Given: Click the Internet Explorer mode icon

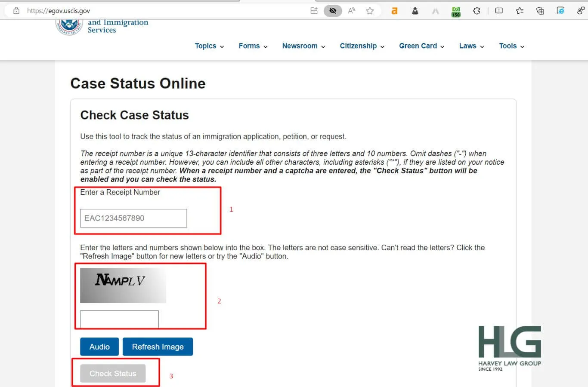Looking at the screenshot, I should [560, 11].
